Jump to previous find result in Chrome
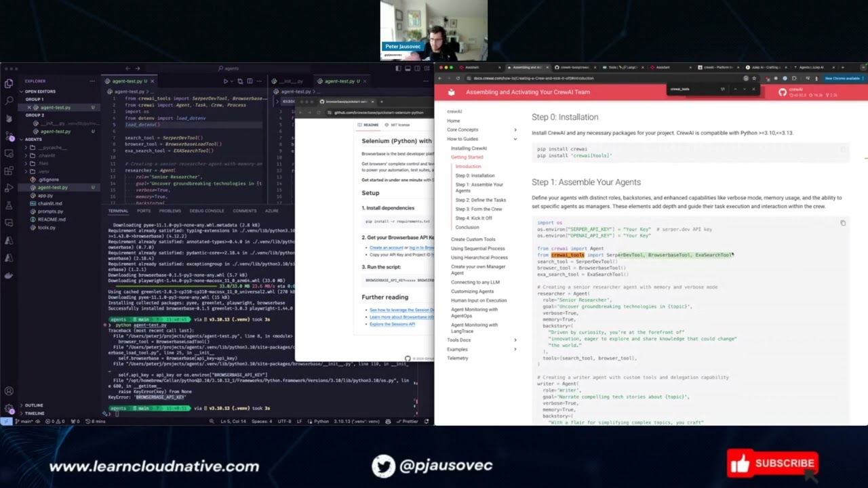 click(x=735, y=89)
